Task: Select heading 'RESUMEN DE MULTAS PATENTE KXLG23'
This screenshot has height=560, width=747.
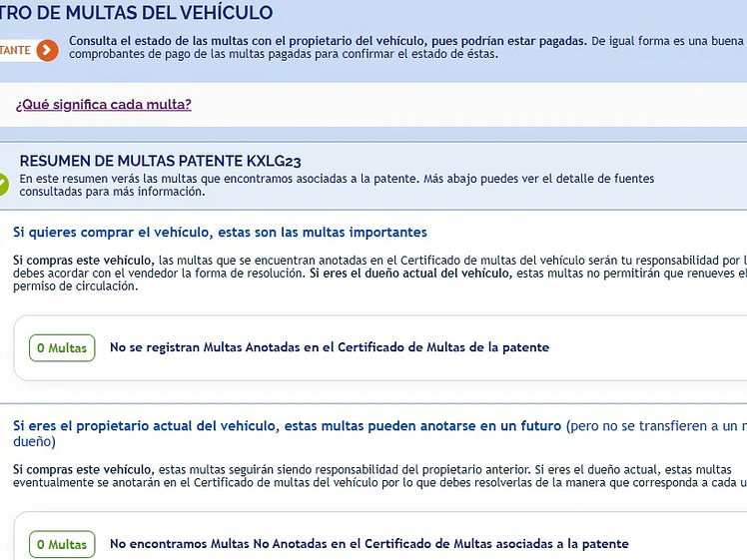Action: pos(161,161)
